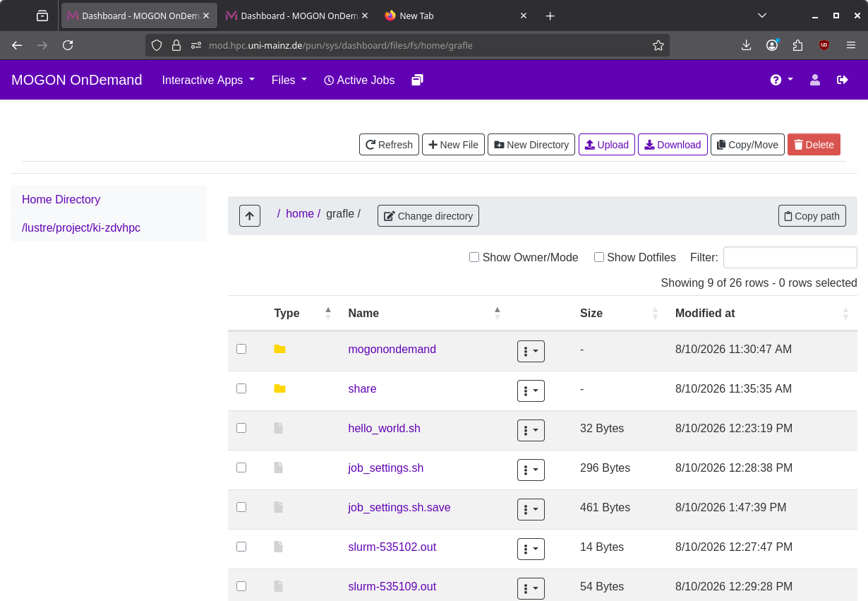
Task: Sort the table by Type column arrows
Action: pos(328,313)
